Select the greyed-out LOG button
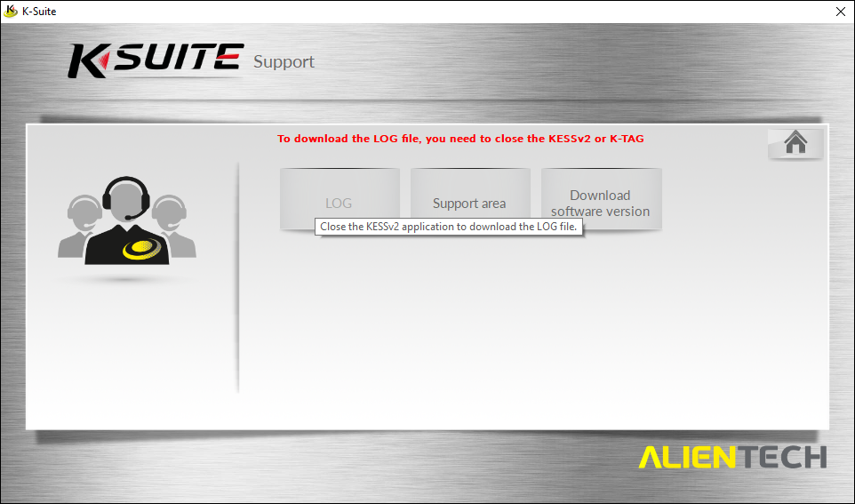855x504 pixels. (340, 199)
